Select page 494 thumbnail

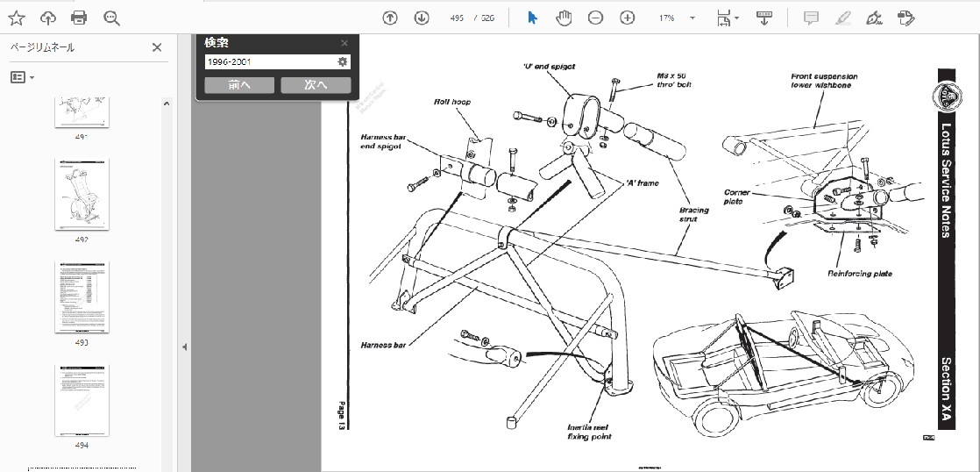pos(82,401)
